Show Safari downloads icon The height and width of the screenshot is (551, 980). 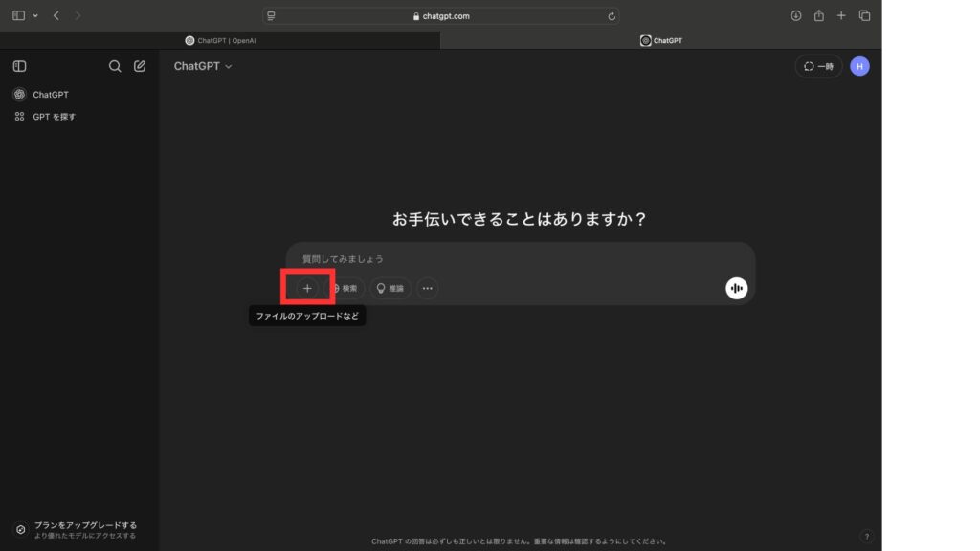[x=795, y=15]
